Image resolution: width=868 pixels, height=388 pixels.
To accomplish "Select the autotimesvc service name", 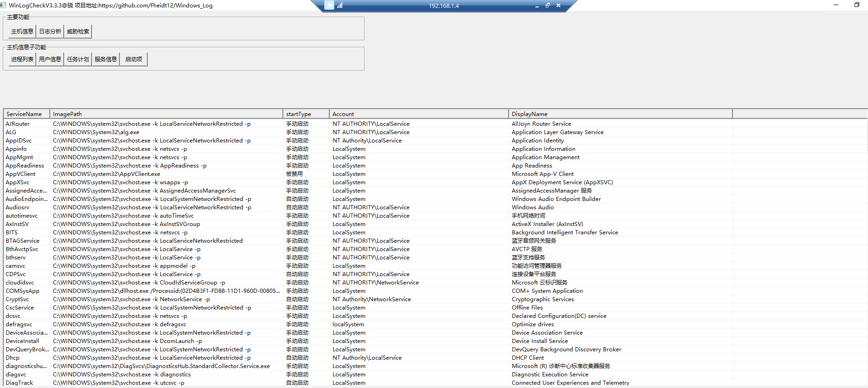I will 22,216.
